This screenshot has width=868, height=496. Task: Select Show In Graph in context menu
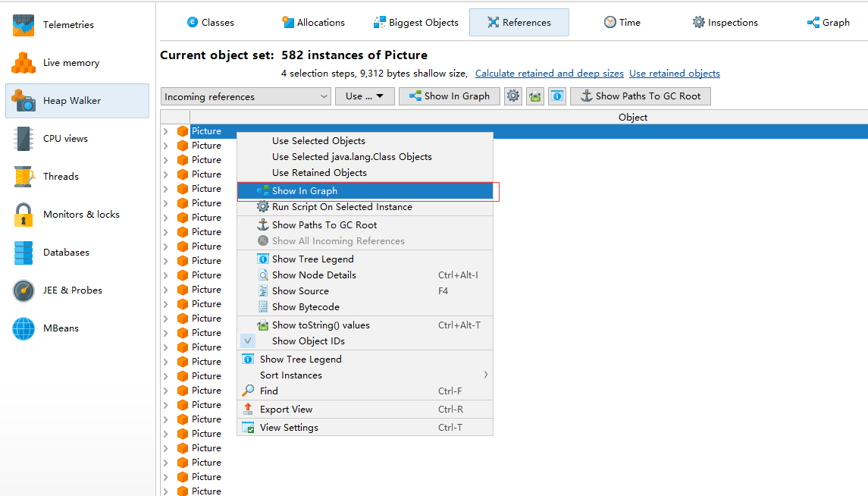pyautogui.click(x=365, y=191)
